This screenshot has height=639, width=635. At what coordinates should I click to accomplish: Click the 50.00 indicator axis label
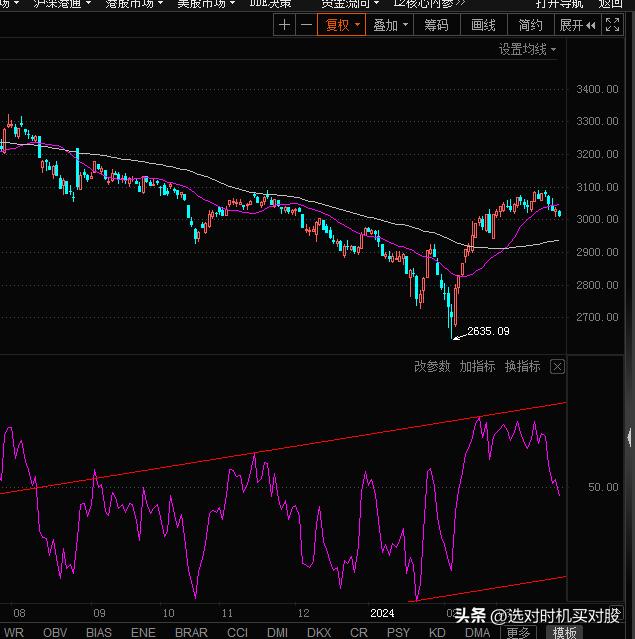click(x=603, y=487)
